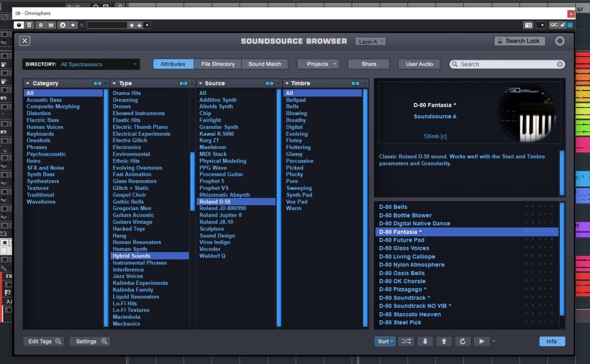This screenshot has height=364, width=590.
Task: Step to the next sound with down arrow
Action: tap(425, 342)
